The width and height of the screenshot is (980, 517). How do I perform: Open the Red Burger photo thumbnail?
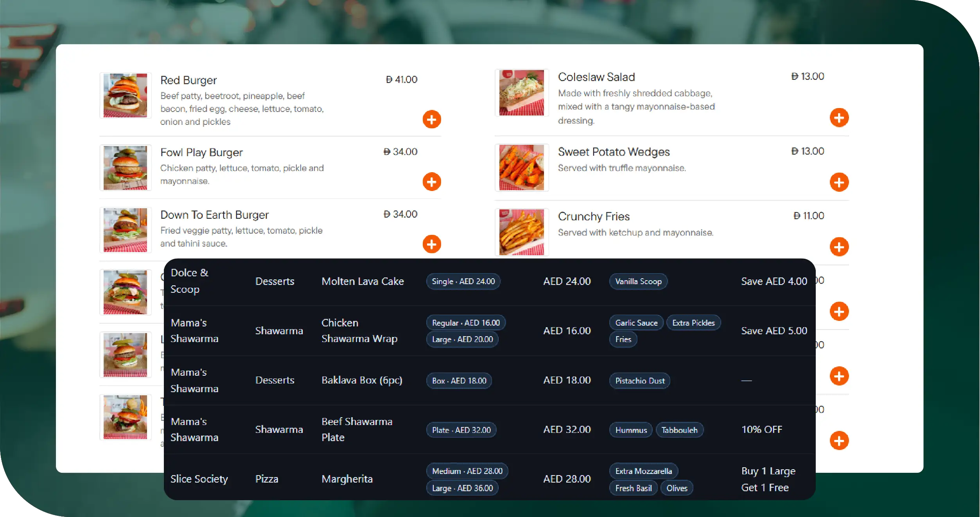click(x=125, y=95)
